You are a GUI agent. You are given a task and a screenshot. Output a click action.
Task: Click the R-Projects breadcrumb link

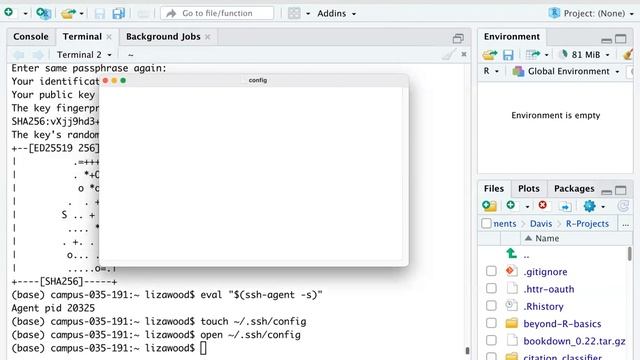(x=587, y=224)
